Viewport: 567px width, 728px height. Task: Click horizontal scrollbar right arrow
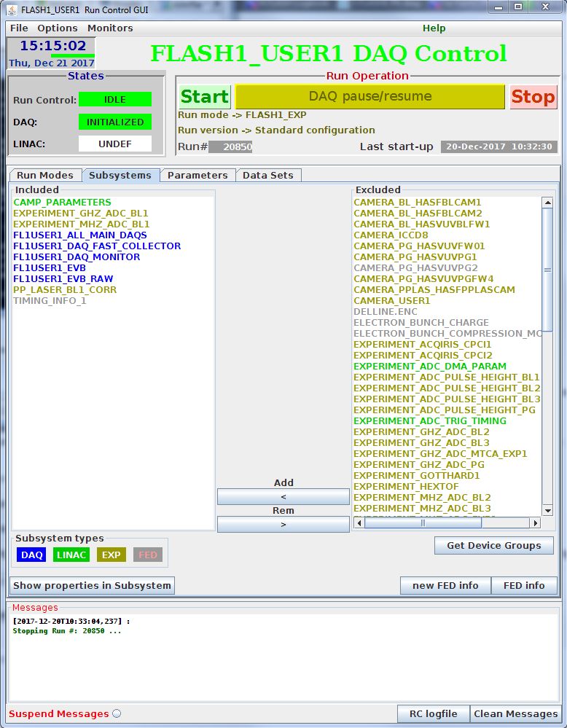click(535, 522)
